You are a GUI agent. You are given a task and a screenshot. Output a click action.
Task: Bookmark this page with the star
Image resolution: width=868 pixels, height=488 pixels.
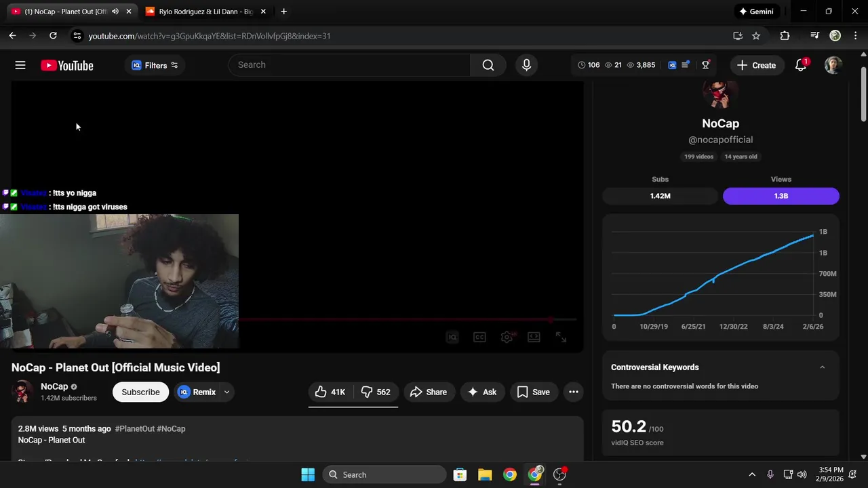756,36
